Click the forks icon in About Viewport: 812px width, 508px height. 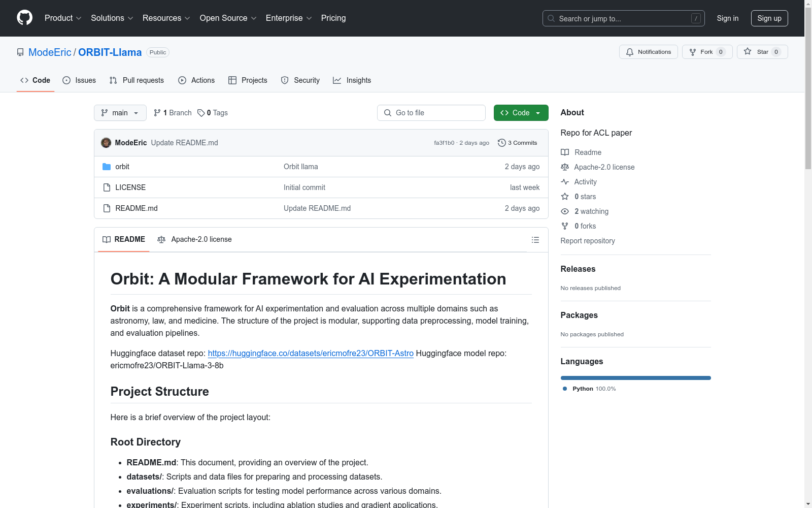[x=565, y=226]
